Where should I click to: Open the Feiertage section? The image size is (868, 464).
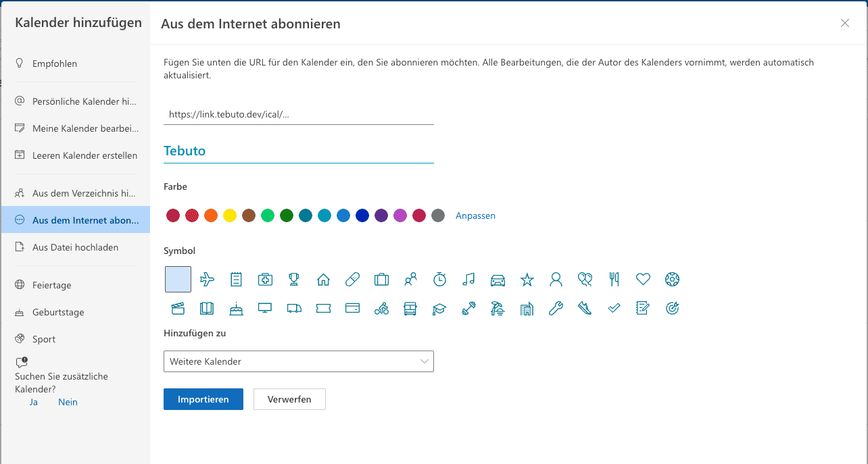pyautogui.click(x=52, y=285)
